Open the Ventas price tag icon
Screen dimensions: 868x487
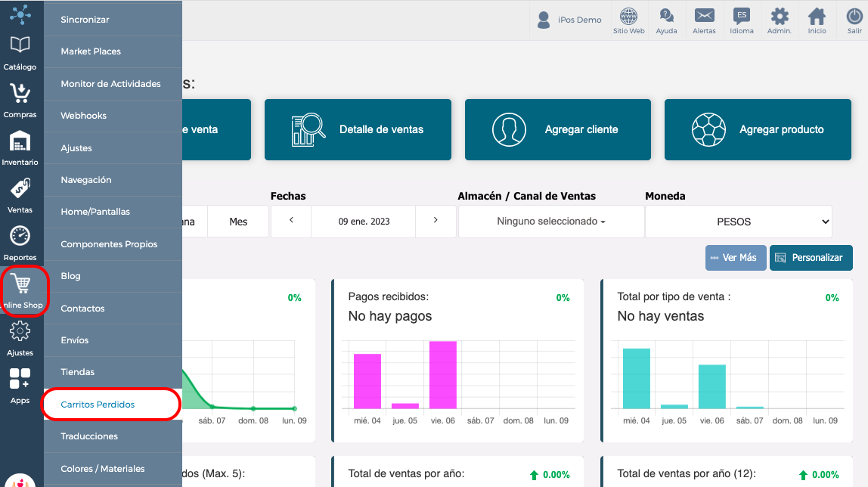point(20,189)
